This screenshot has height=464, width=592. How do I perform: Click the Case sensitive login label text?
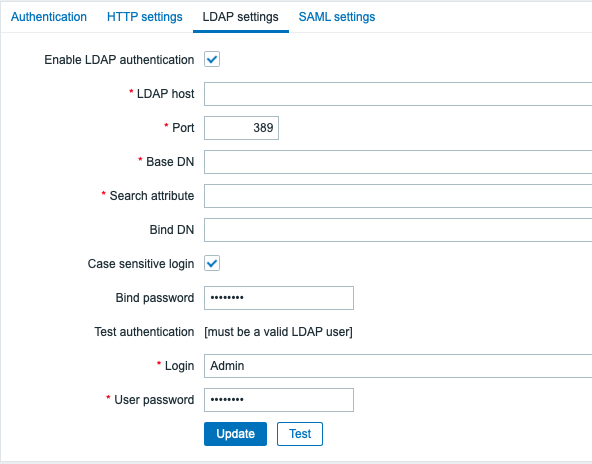pos(141,264)
